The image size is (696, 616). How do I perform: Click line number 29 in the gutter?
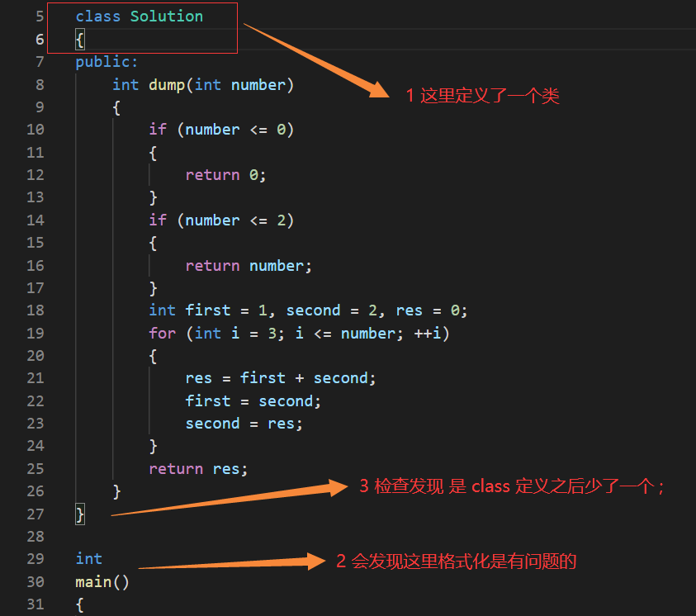pyautogui.click(x=35, y=559)
